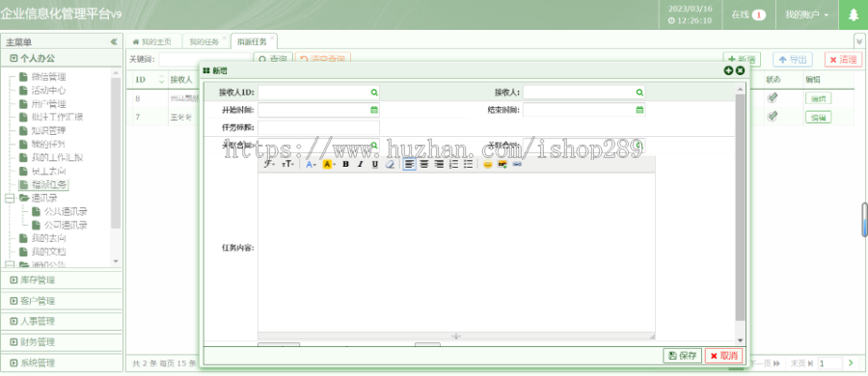Expand 人事管理 accordion section
Screen dimensions: 868x376
point(62,321)
